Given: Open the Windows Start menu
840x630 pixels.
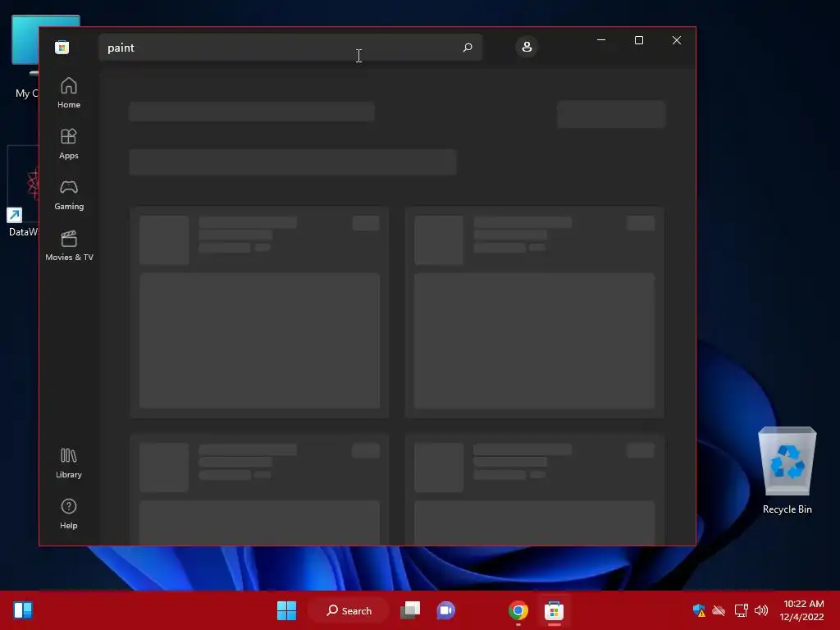Looking at the screenshot, I should pyautogui.click(x=286, y=610).
